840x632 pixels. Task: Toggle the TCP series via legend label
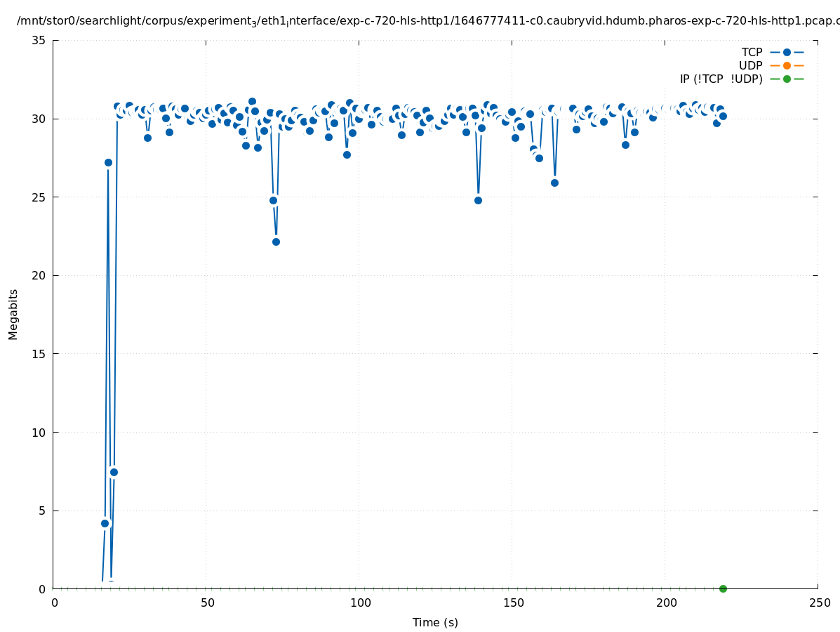(752, 52)
